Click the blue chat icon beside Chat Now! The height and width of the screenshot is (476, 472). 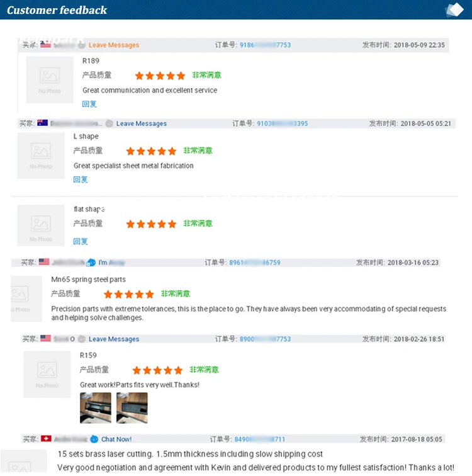click(x=94, y=439)
